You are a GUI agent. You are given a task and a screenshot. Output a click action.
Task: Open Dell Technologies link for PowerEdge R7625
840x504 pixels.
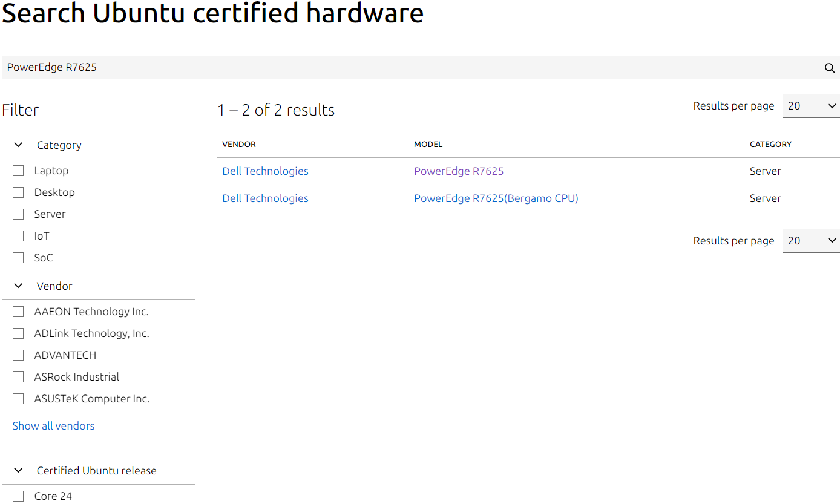tap(265, 171)
